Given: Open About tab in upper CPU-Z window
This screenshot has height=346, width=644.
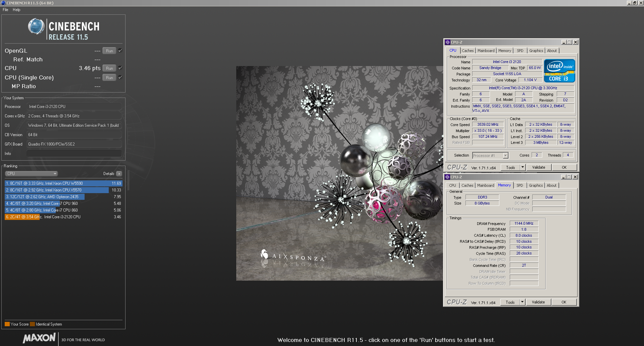Looking at the screenshot, I should (552, 51).
